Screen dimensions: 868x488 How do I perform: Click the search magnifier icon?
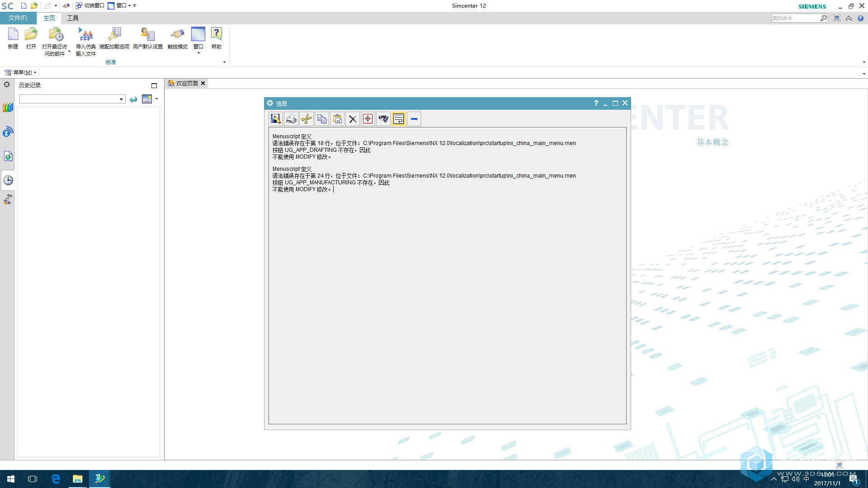point(824,18)
